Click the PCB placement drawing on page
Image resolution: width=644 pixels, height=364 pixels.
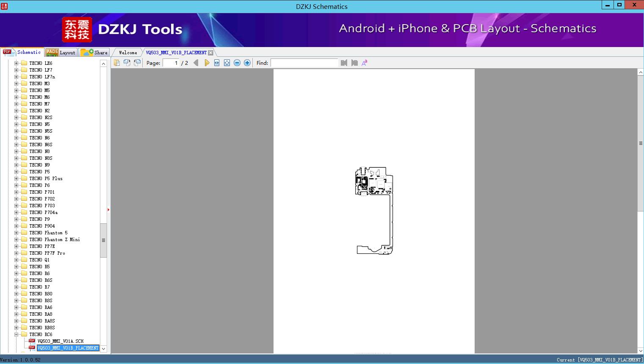374,211
